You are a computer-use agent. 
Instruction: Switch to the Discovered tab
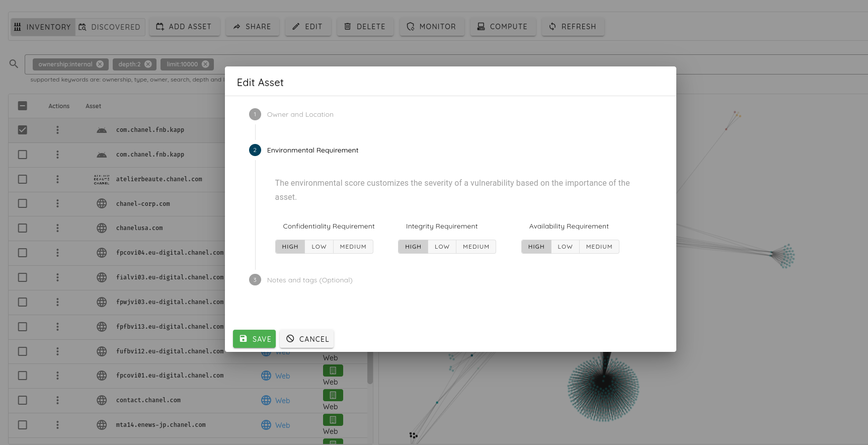click(110, 27)
